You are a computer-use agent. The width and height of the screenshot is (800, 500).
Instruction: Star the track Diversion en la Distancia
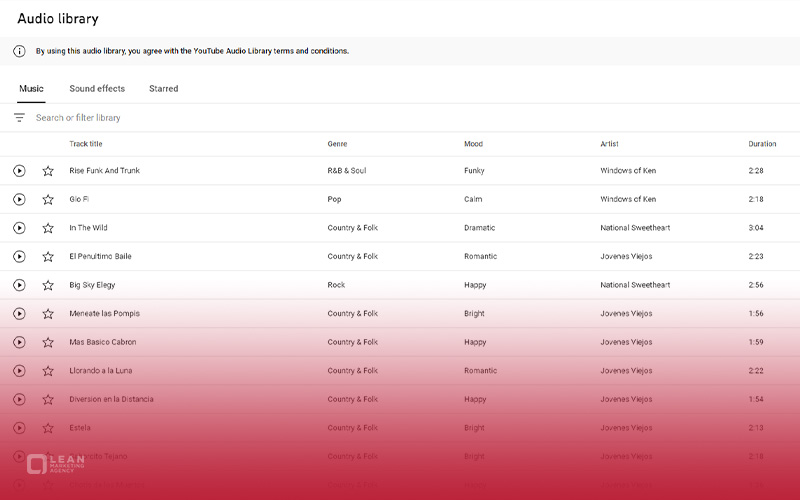point(48,399)
